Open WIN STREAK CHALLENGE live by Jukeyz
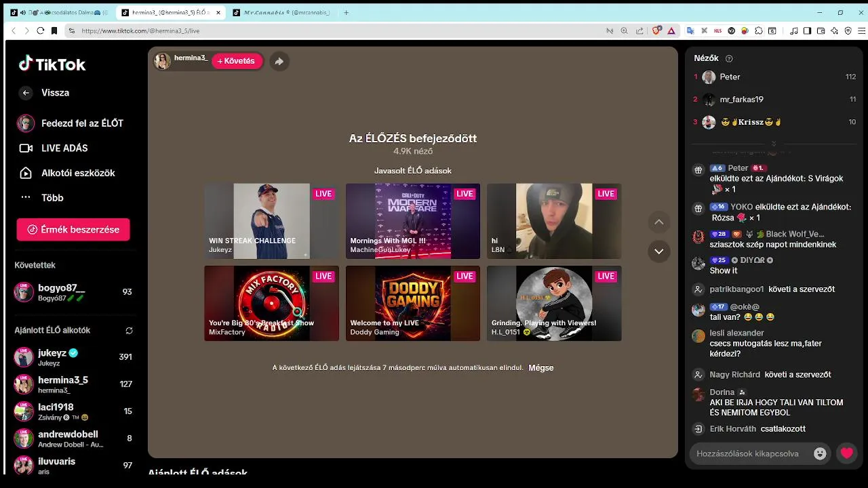The image size is (868, 488). (x=271, y=221)
